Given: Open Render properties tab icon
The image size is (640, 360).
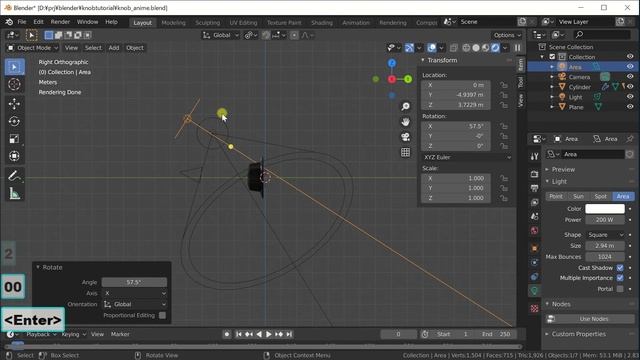Looking at the screenshot, I should point(534,174).
